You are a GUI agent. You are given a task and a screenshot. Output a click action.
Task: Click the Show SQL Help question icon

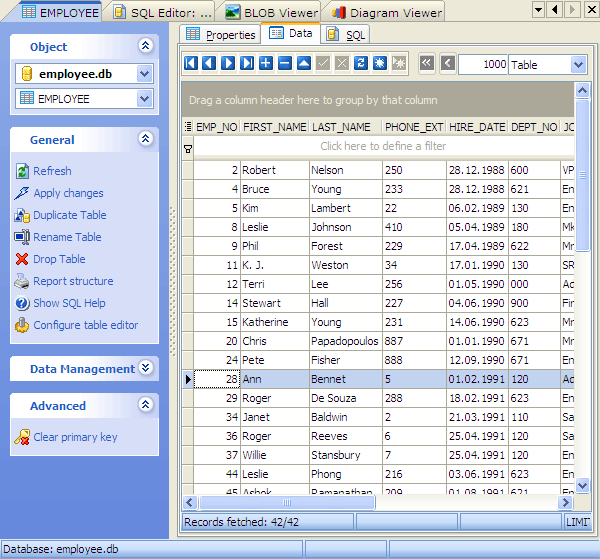tap(22, 303)
